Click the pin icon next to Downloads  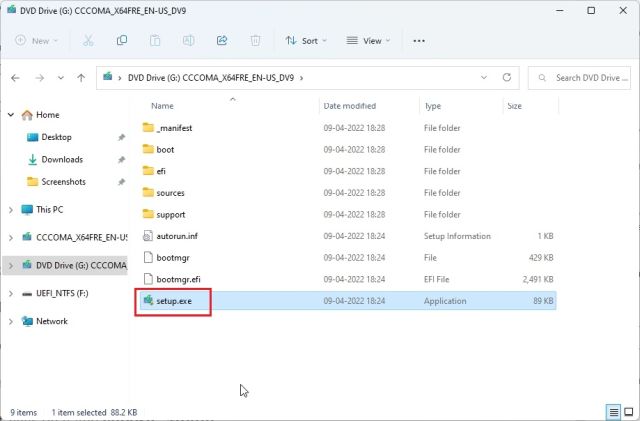pos(121,160)
